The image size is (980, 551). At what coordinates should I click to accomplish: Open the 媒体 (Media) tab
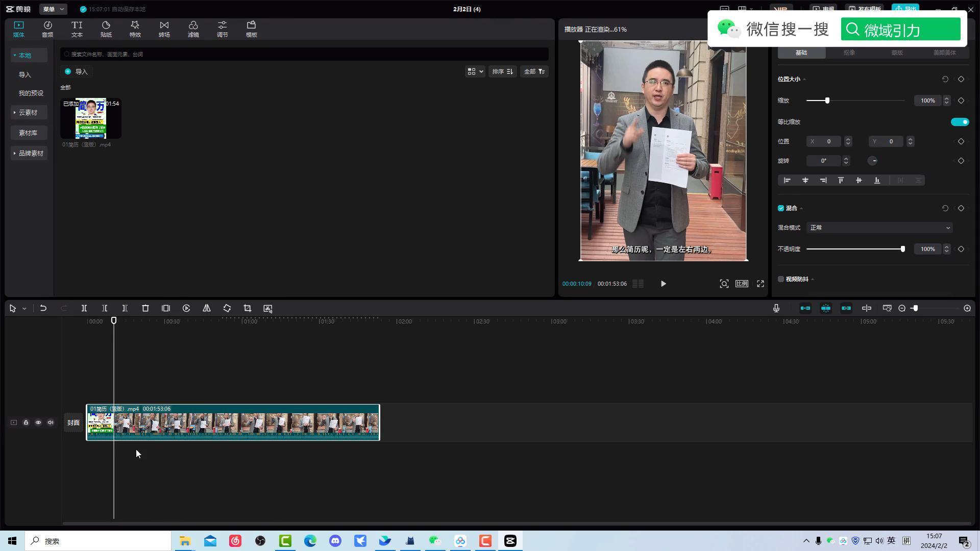click(19, 29)
